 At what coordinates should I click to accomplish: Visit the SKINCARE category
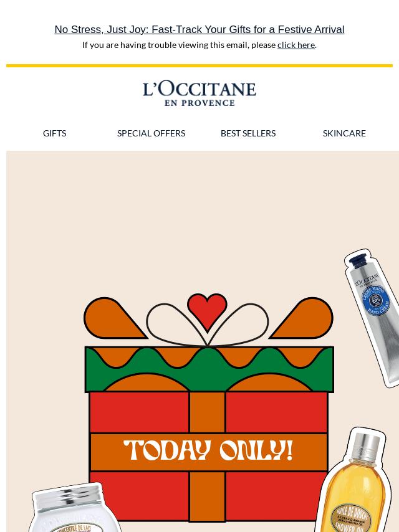344,133
